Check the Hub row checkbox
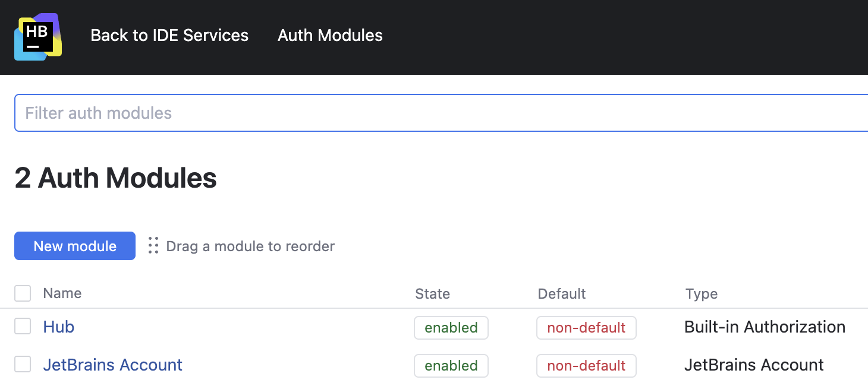The image size is (868, 386). pyautogui.click(x=23, y=327)
